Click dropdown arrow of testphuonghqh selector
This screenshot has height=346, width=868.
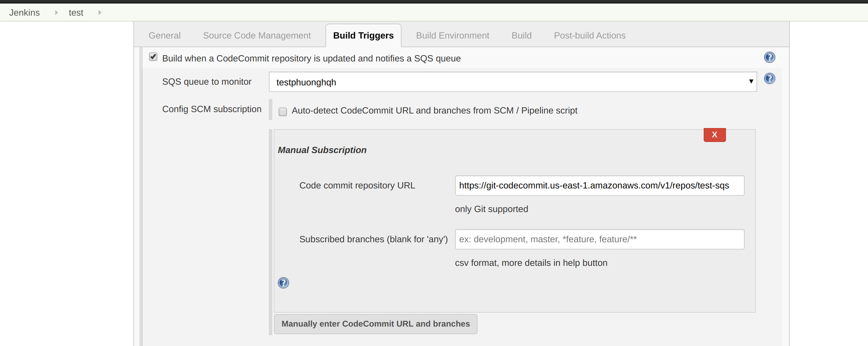click(x=751, y=82)
